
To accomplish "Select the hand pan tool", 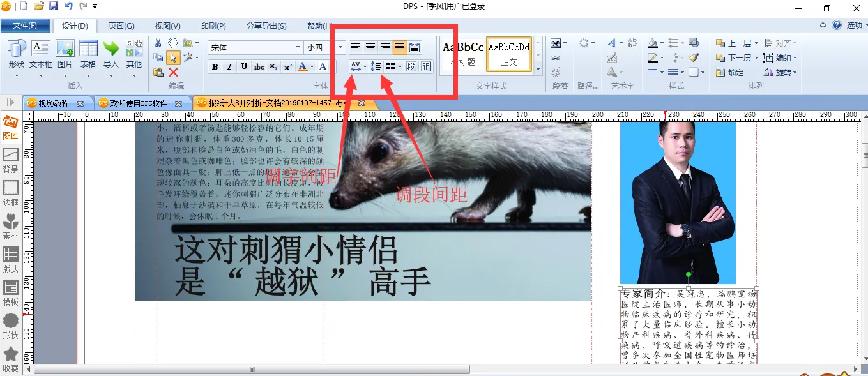I will [173, 43].
